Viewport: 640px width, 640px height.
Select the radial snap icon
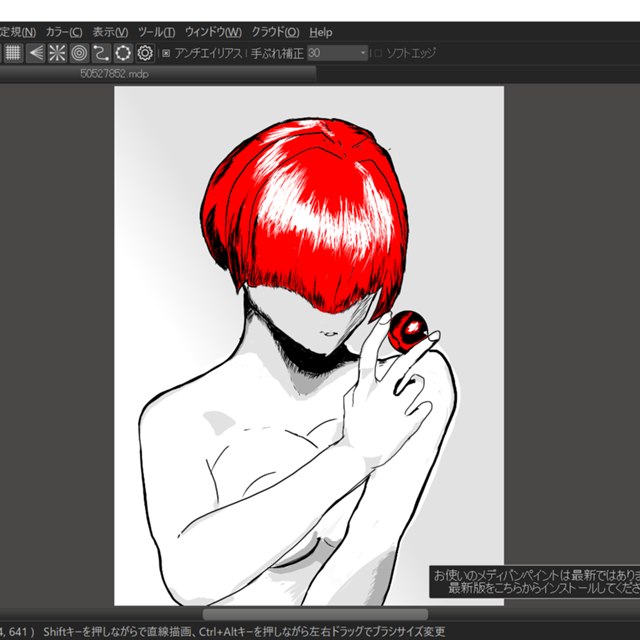[57, 53]
